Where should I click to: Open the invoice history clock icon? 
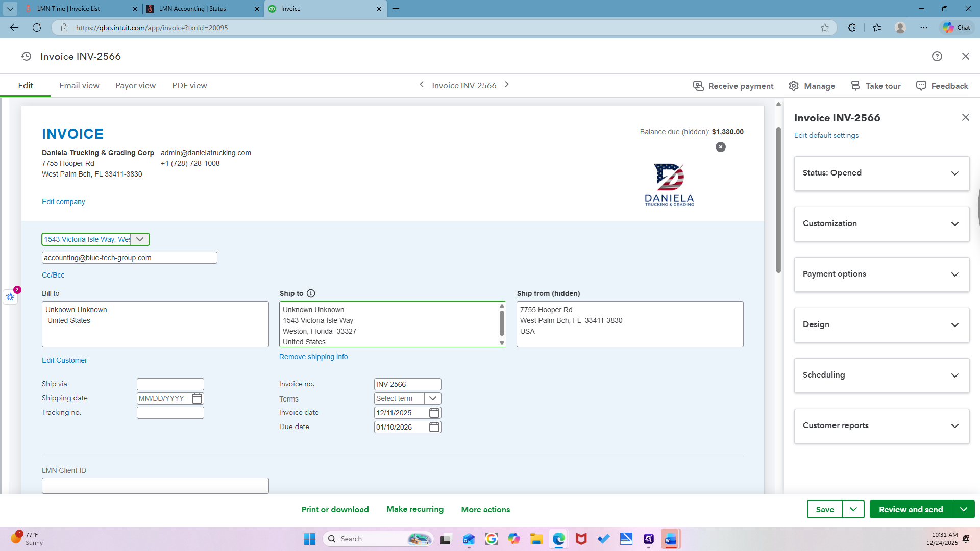click(26, 56)
